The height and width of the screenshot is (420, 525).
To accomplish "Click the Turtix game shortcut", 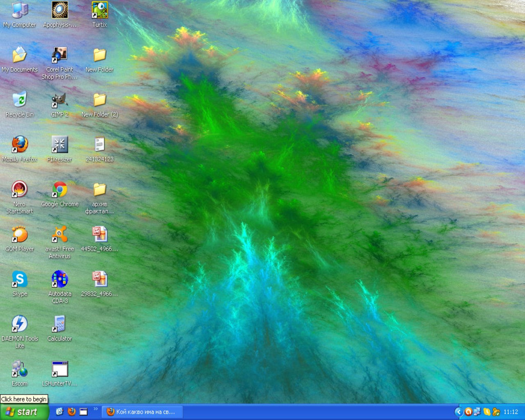I will click(100, 11).
